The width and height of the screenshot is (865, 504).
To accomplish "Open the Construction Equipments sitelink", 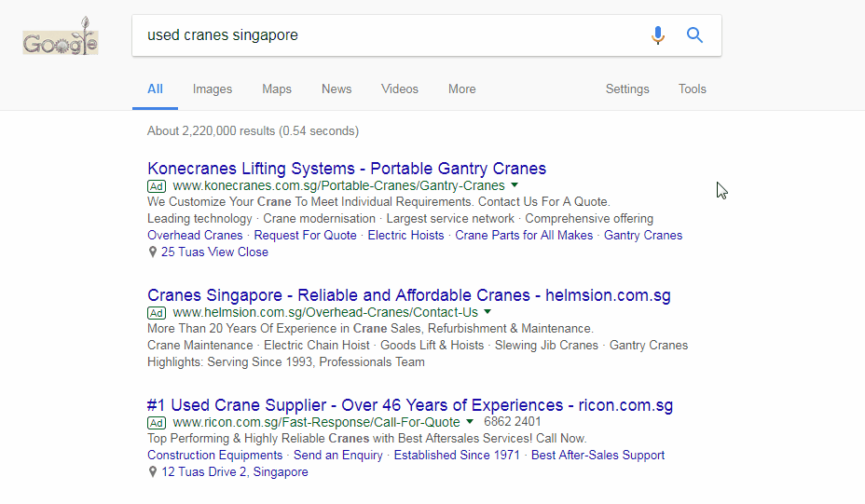I will click(214, 456).
